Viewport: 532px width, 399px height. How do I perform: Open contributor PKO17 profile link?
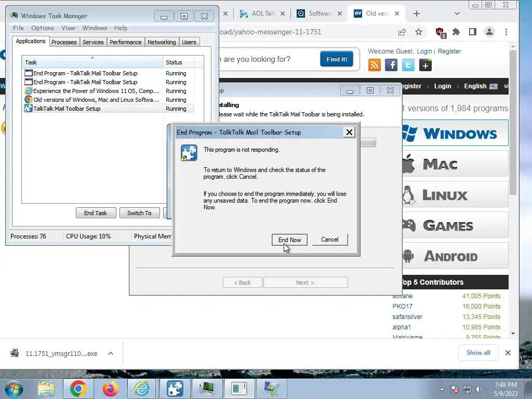(403, 307)
